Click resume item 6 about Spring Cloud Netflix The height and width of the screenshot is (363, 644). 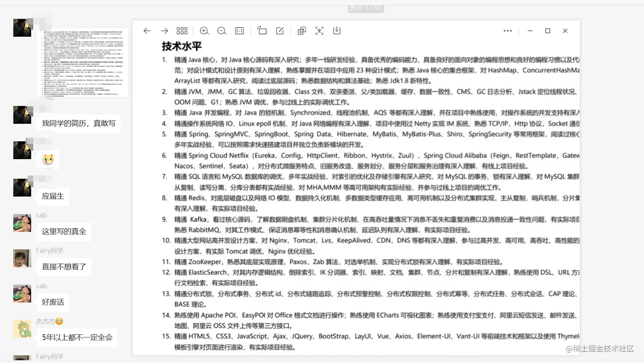point(371,161)
